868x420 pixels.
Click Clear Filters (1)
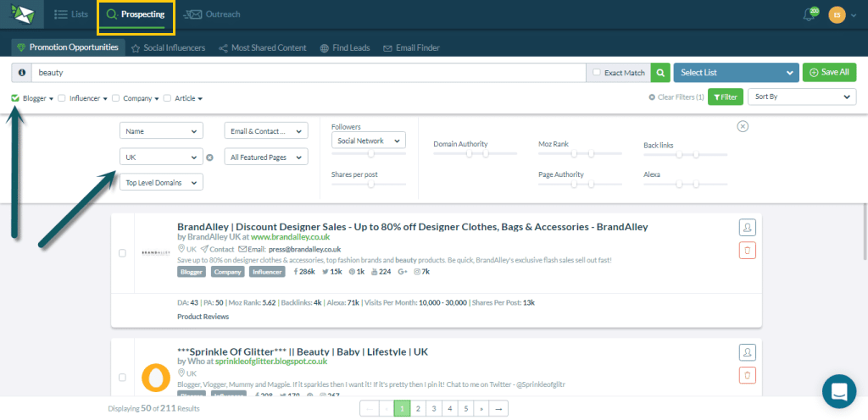coord(676,97)
